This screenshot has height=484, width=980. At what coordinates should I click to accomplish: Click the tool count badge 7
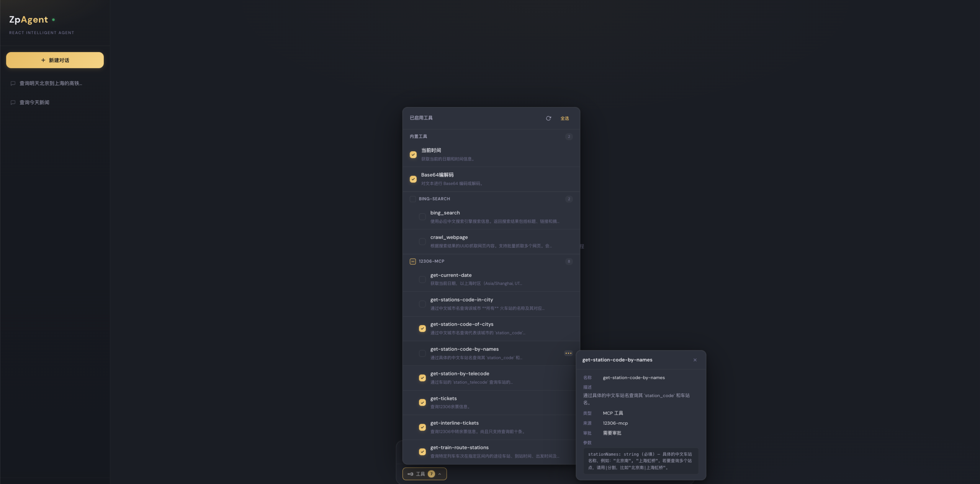pyautogui.click(x=431, y=474)
